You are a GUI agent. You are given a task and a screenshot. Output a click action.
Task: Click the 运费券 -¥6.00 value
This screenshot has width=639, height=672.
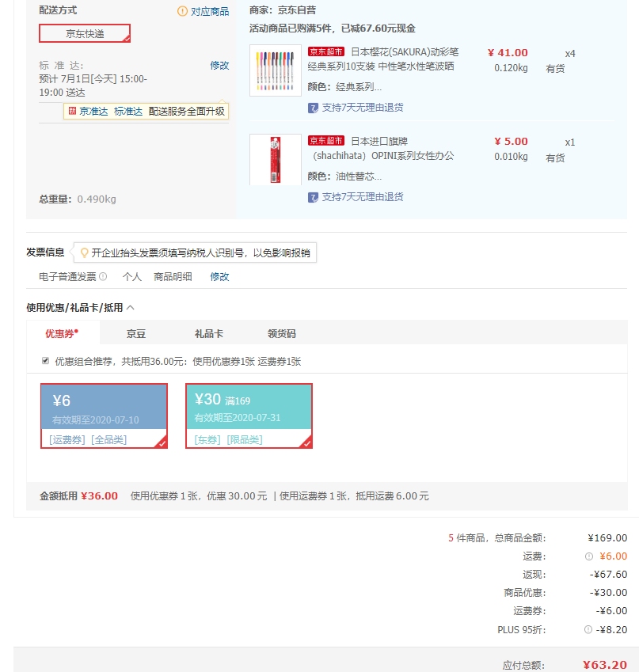pos(611,611)
